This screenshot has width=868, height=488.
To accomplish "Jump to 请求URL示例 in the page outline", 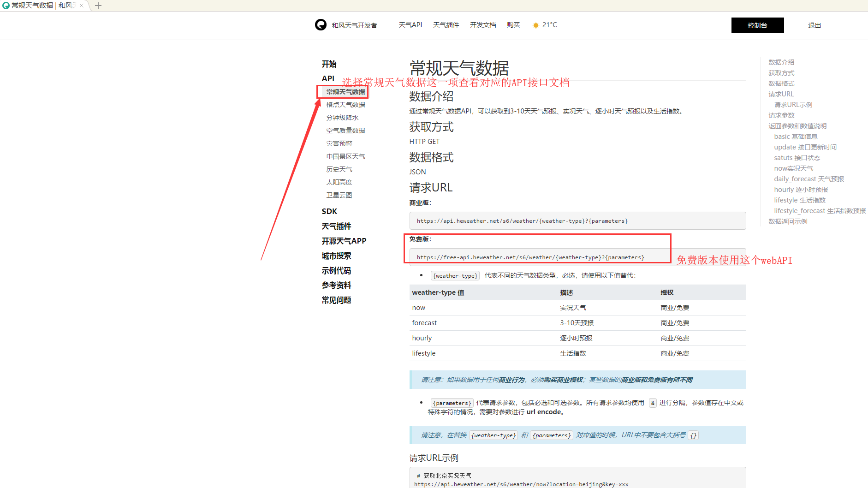I will tap(793, 105).
